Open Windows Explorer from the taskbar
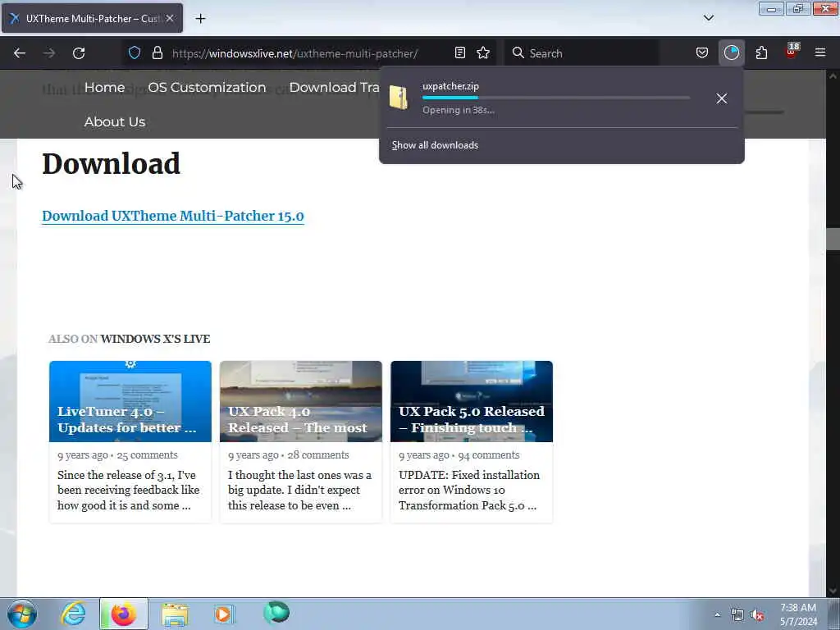Screen dimensions: 840x630 175,614
